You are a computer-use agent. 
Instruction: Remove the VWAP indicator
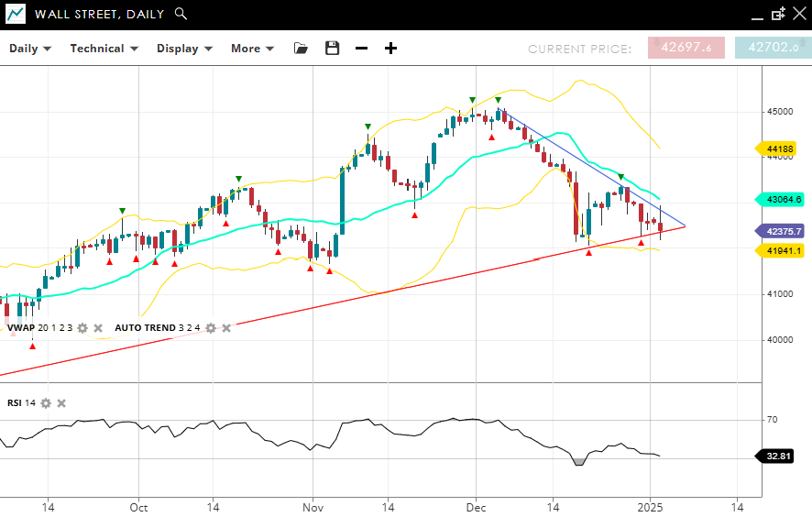pyautogui.click(x=98, y=327)
